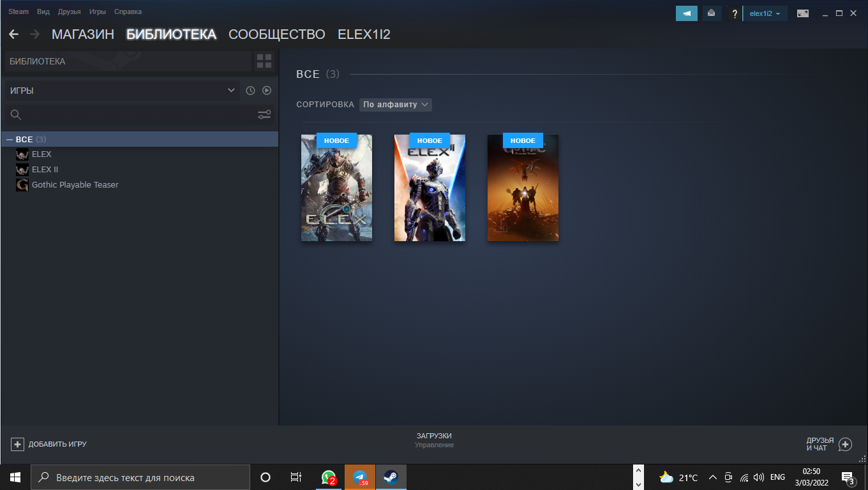Open Task View on taskbar
This screenshot has width=868, height=490.
pos(296,477)
